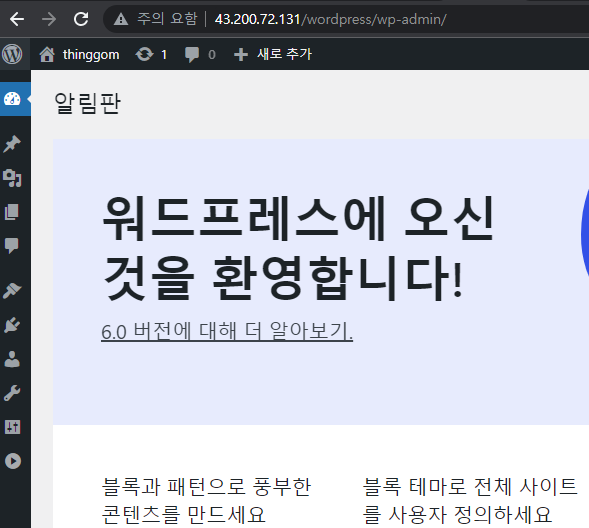The height and width of the screenshot is (528, 589).
Task: Open the Plugins plug icon in the sidebar
Action: [x=12, y=325]
